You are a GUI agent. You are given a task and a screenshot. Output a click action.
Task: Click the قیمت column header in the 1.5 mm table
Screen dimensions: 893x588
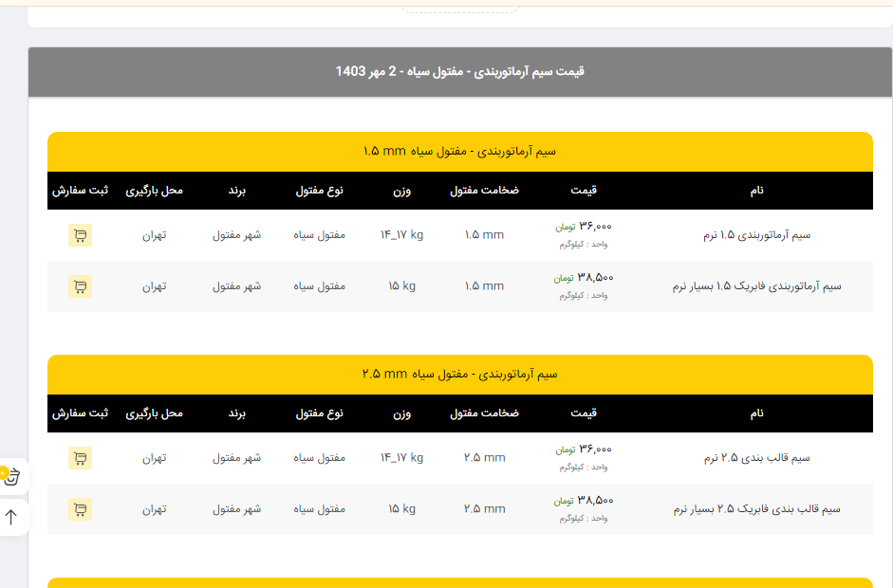(584, 191)
